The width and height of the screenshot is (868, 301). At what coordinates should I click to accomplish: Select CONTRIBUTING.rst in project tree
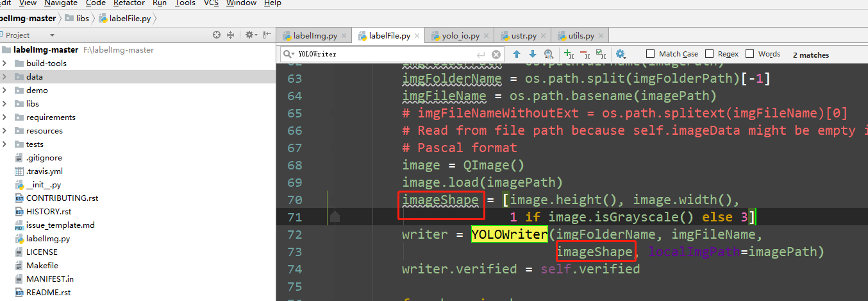[62, 198]
